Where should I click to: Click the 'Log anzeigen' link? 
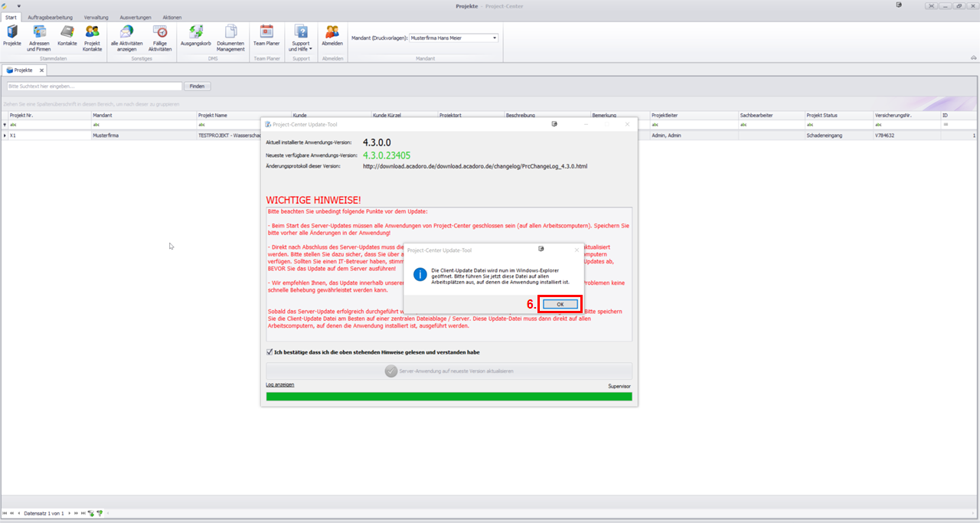tap(279, 385)
